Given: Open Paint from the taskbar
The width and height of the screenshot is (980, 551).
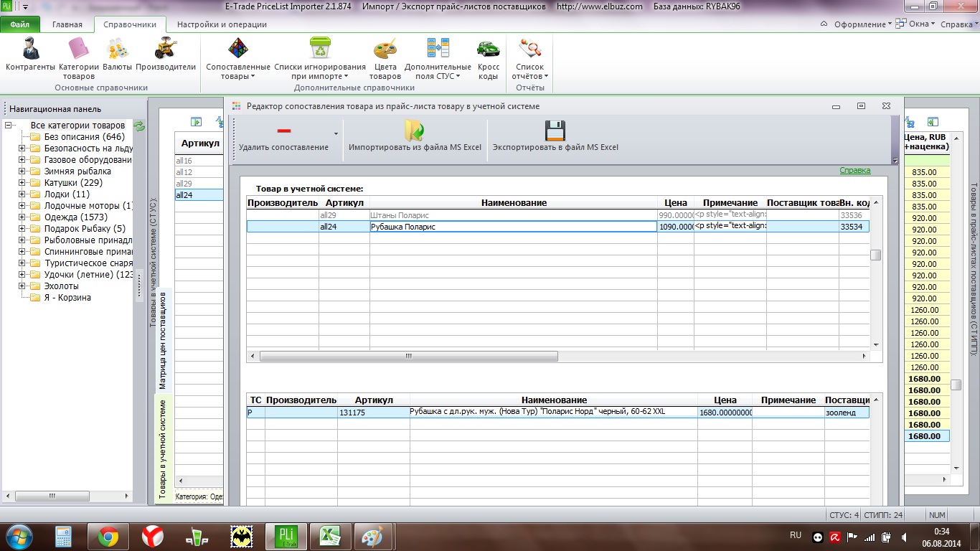Looking at the screenshot, I should [x=373, y=537].
